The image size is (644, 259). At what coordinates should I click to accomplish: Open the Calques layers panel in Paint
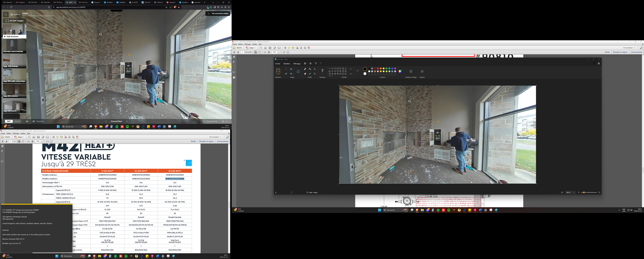(422, 71)
